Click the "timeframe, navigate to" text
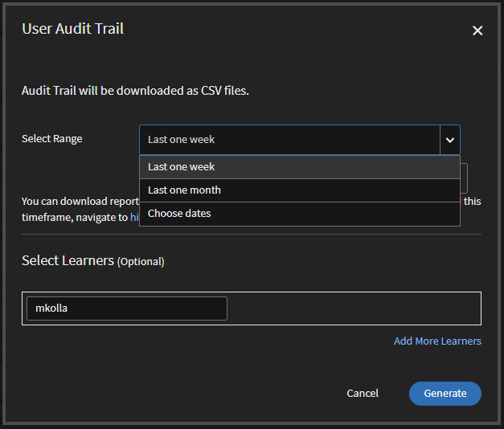 [75, 217]
